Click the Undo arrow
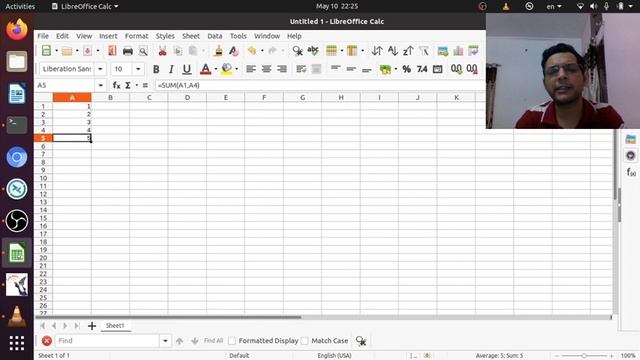 (x=252, y=51)
